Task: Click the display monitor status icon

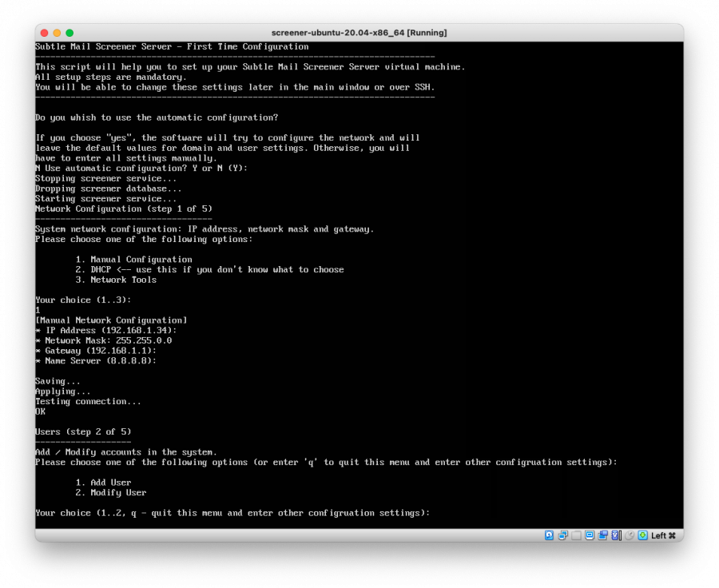Action: coord(590,535)
